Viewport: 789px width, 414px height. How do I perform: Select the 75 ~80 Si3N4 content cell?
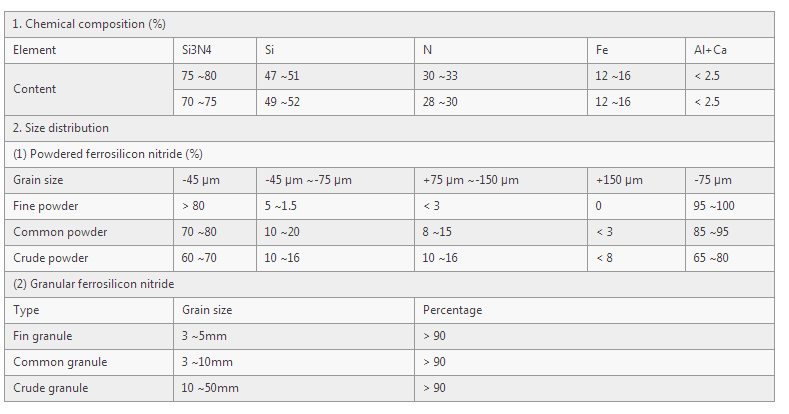point(215,76)
